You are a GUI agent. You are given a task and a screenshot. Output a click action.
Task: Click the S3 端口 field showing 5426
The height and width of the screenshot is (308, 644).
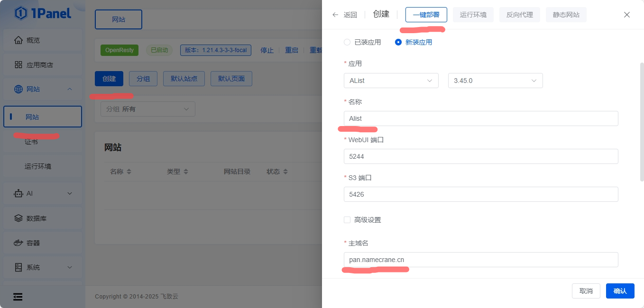[x=481, y=194]
